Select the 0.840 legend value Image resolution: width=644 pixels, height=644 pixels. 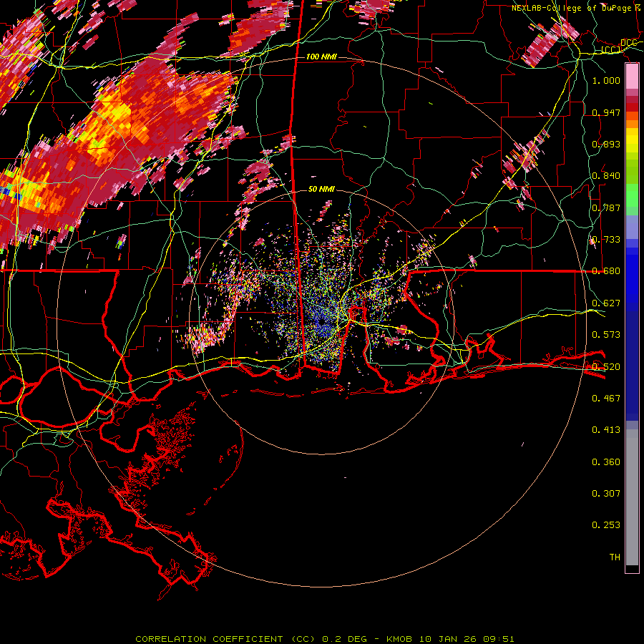[x=606, y=176]
